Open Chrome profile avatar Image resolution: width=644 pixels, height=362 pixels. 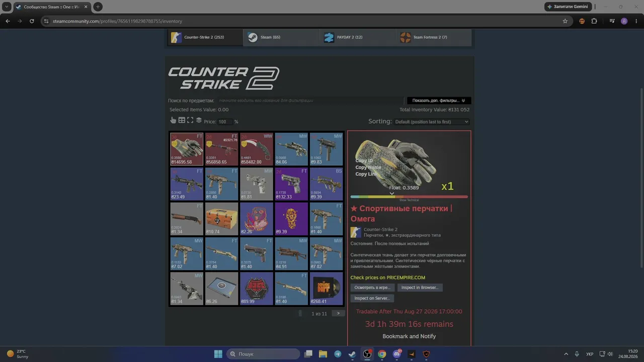(624, 21)
